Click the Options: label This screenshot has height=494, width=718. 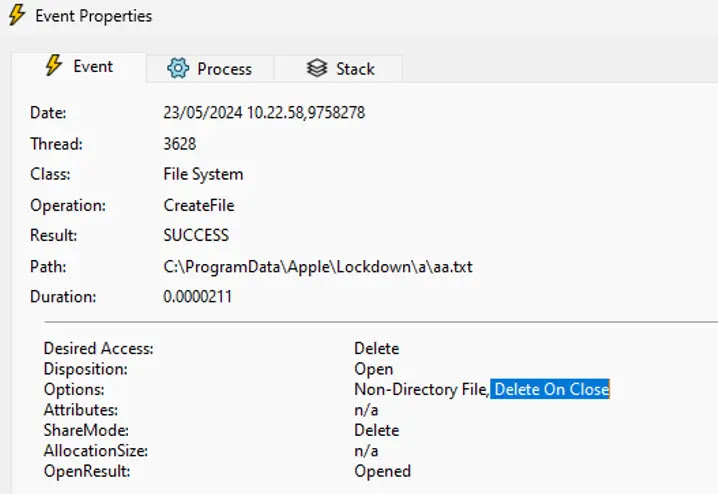[x=74, y=390]
